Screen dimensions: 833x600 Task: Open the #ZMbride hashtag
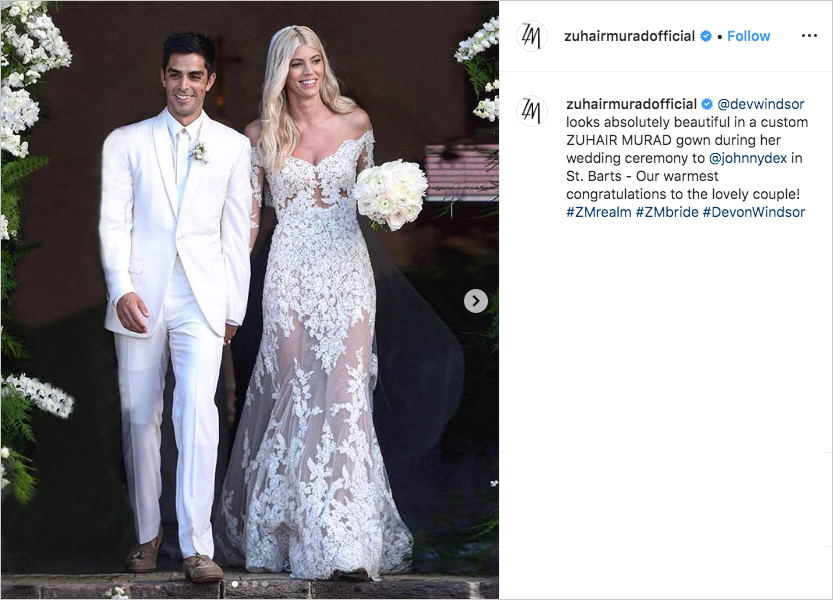[x=667, y=212]
